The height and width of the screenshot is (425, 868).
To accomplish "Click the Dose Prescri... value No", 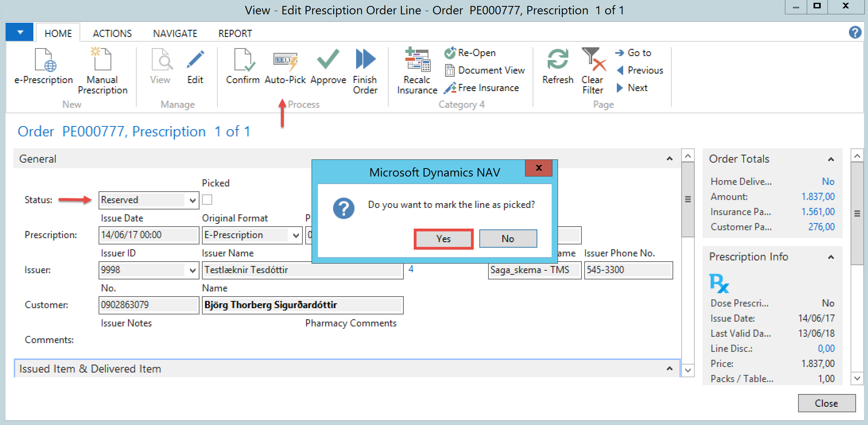I will [828, 303].
